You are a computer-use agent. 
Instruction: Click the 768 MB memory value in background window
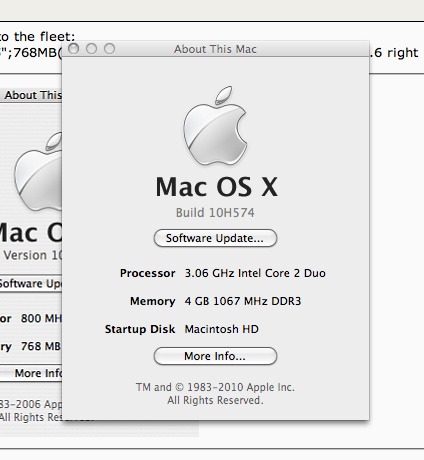tap(41, 346)
